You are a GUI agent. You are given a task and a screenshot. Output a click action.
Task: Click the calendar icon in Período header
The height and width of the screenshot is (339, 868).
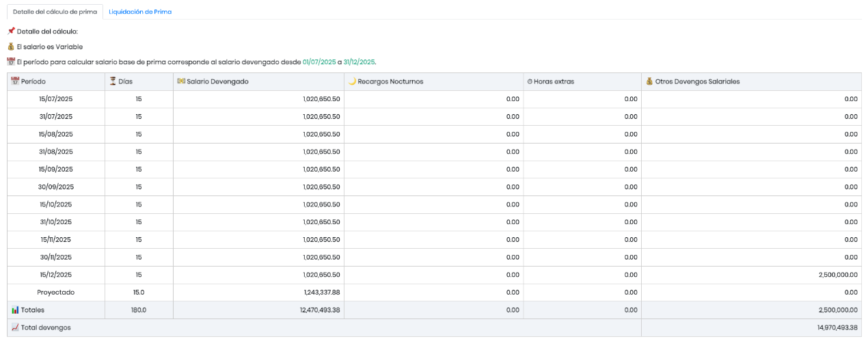click(x=15, y=81)
